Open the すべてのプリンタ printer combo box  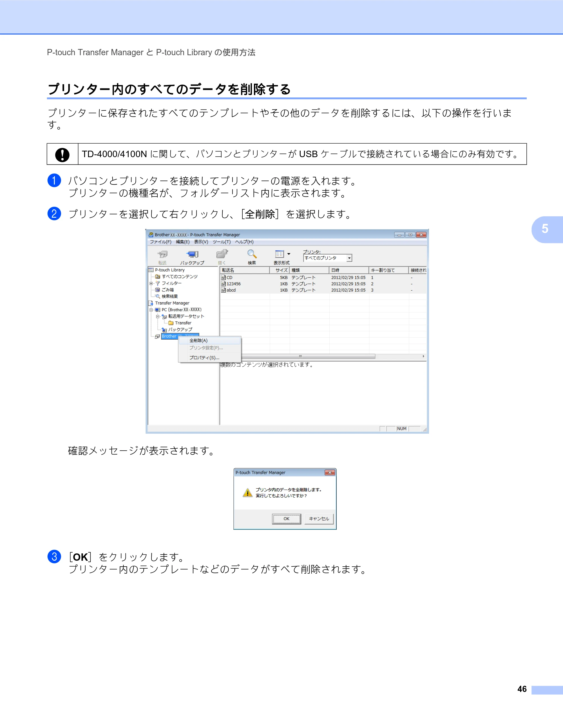click(x=327, y=258)
